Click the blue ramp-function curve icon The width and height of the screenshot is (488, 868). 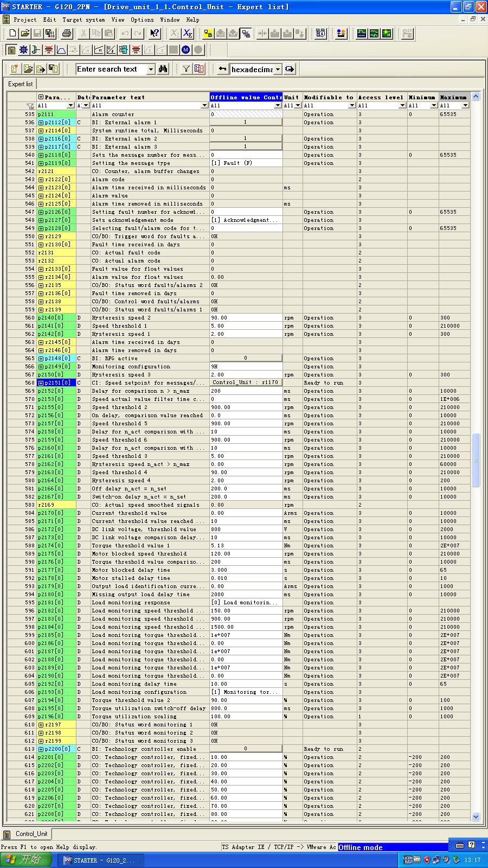point(61,50)
